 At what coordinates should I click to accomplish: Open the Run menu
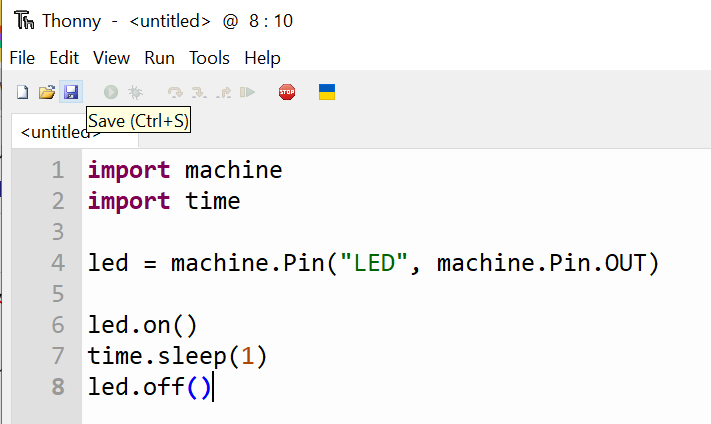coord(159,58)
